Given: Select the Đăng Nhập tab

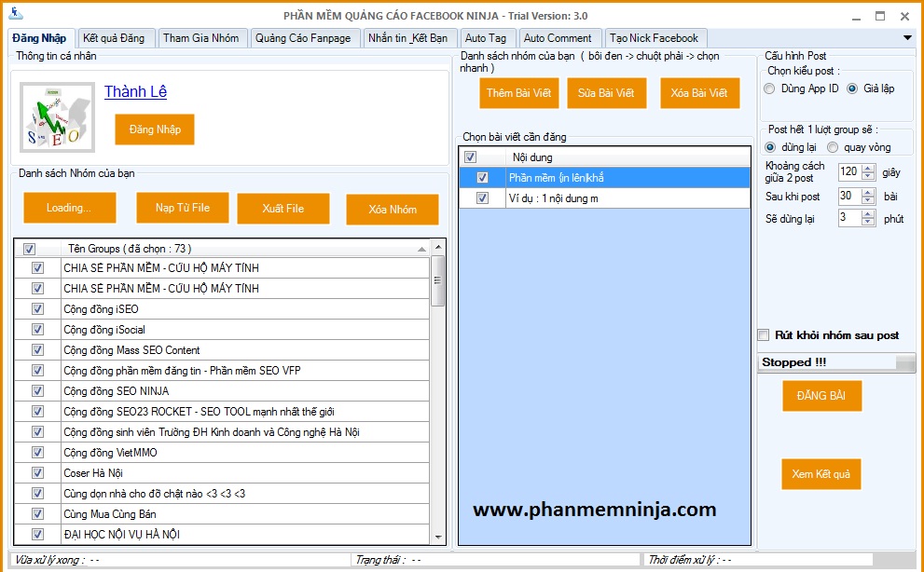Looking at the screenshot, I should (39, 38).
